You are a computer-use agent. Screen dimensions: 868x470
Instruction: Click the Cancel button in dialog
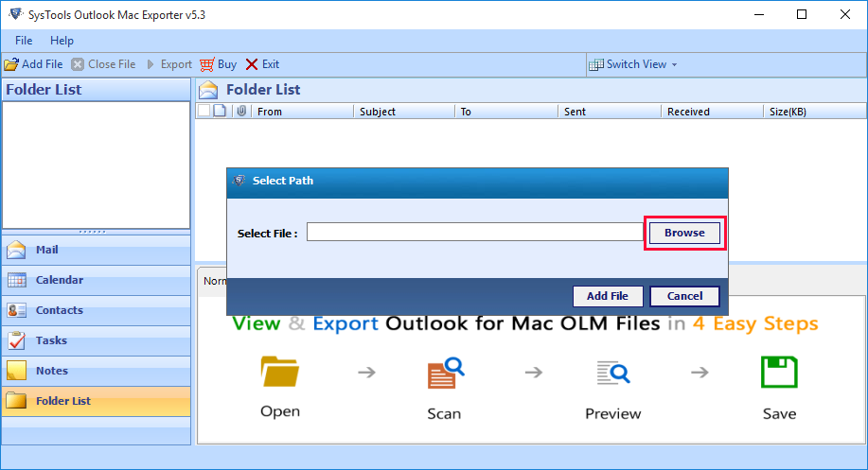pos(684,296)
